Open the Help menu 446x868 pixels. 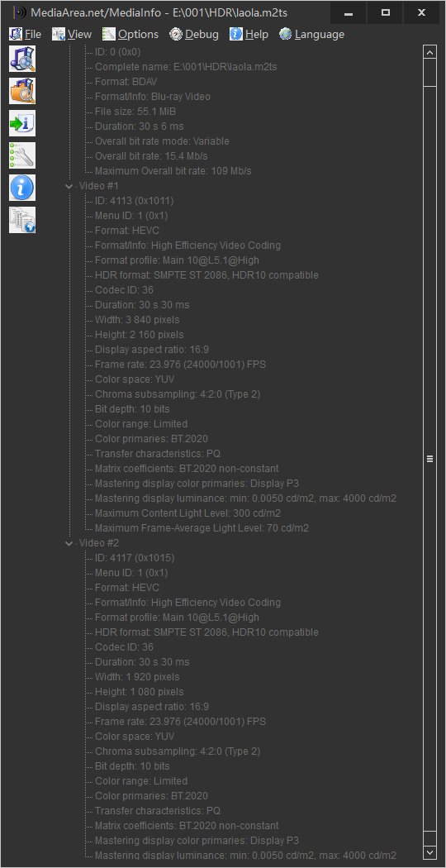249,35
